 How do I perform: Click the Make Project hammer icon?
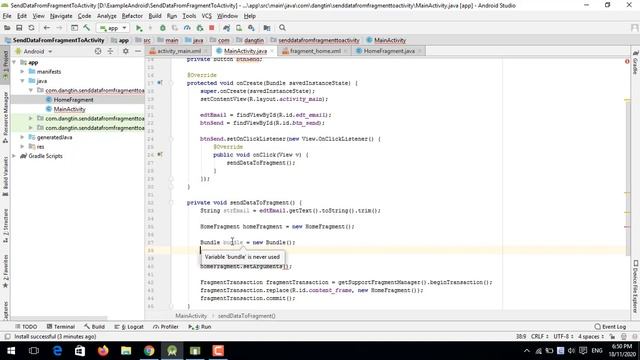tap(87, 28)
